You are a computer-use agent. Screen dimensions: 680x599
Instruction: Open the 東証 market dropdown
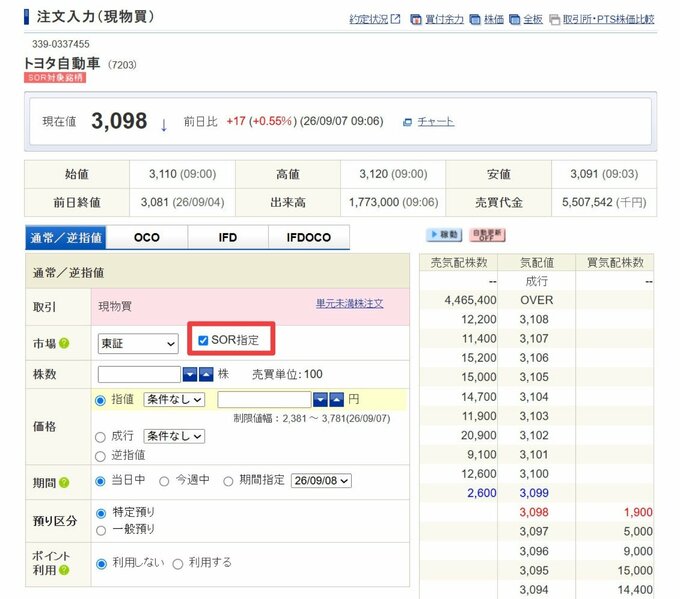point(138,344)
